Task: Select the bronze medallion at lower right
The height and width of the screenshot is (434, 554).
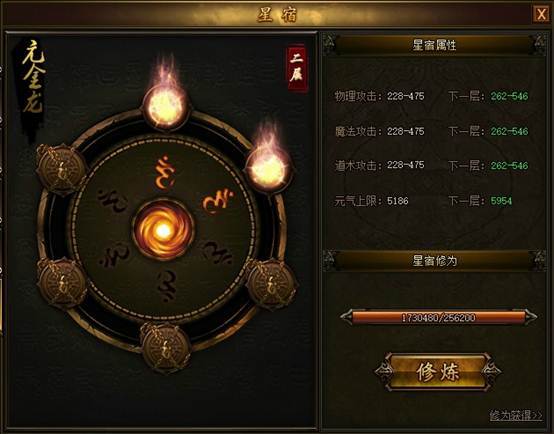Action: [271, 283]
